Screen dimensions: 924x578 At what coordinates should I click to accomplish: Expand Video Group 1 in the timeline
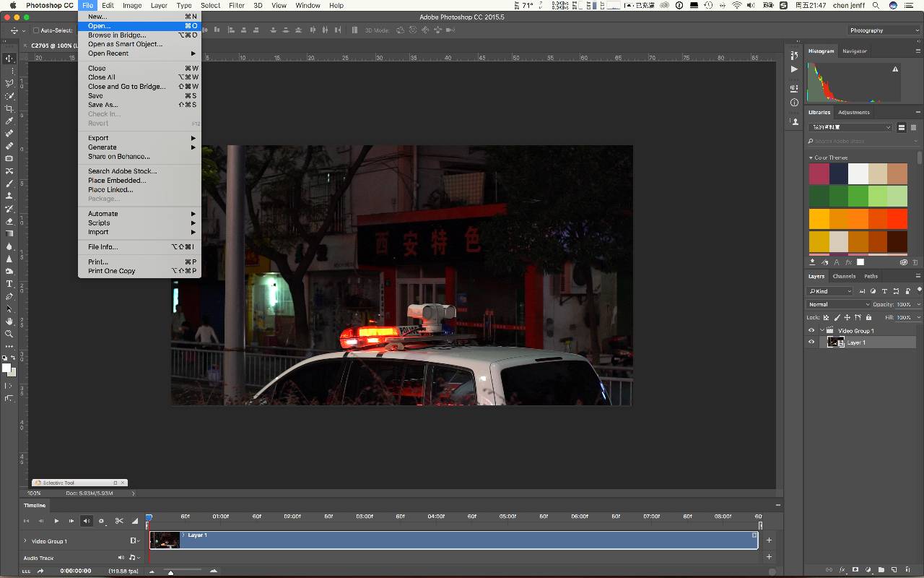pyautogui.click(x=25, y=541)
